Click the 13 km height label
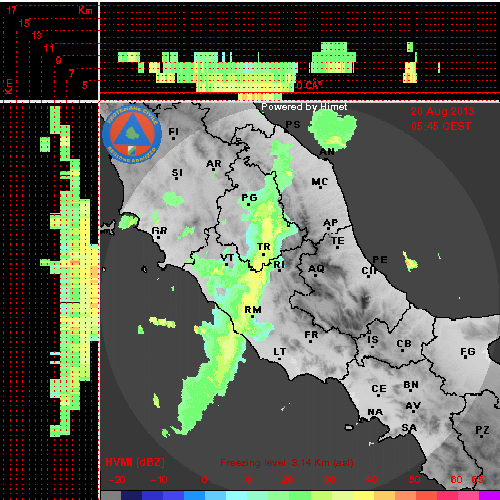This screenshot has width=500, height=500. coord(37,35)
